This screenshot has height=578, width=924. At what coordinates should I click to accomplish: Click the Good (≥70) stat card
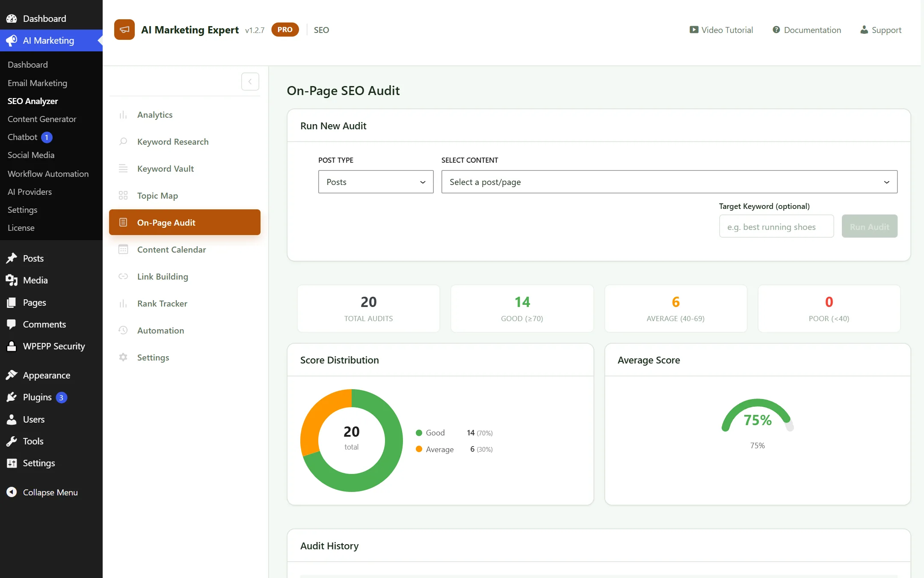point(522,309)
